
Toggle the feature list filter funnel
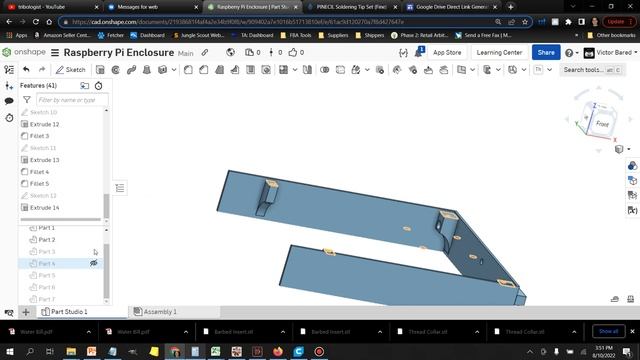27,100
